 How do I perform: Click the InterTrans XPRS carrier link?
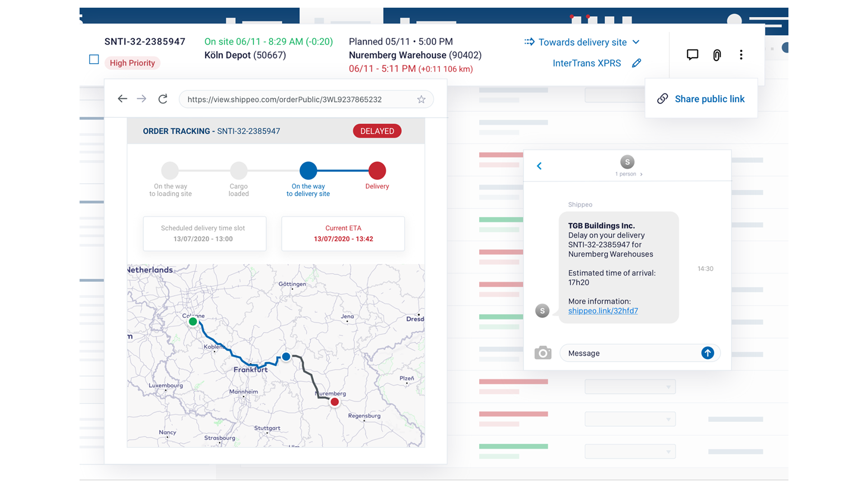point(587,63)
